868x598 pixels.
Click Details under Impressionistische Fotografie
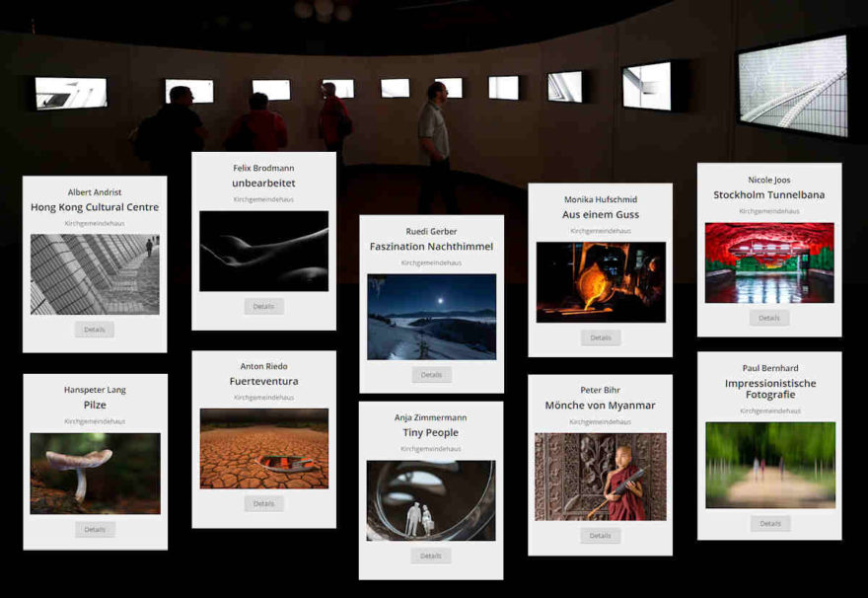coord(769,523)
